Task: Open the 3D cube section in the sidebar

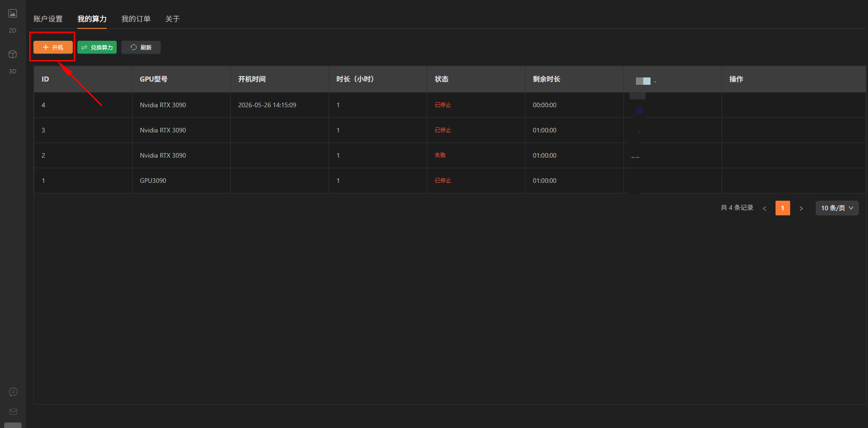Action: (x=13, y=61)
